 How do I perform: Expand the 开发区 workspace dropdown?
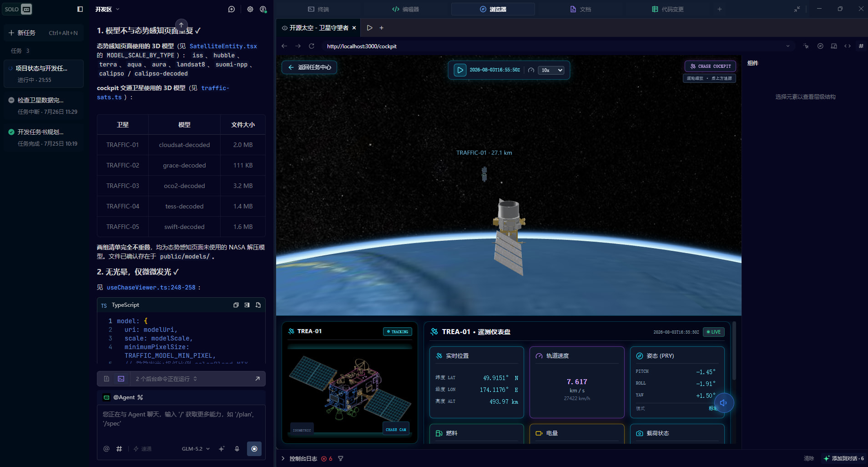click(107, 9)
